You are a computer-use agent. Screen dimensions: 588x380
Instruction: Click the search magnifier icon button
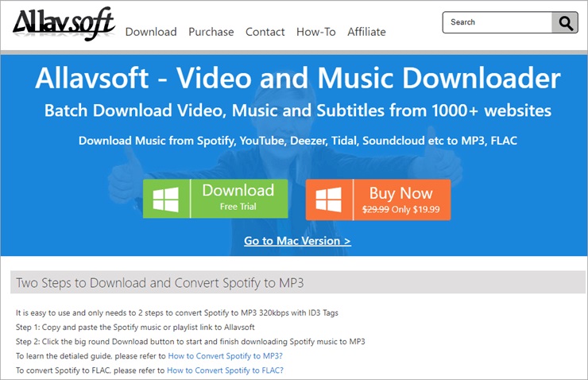coord(565,22)
